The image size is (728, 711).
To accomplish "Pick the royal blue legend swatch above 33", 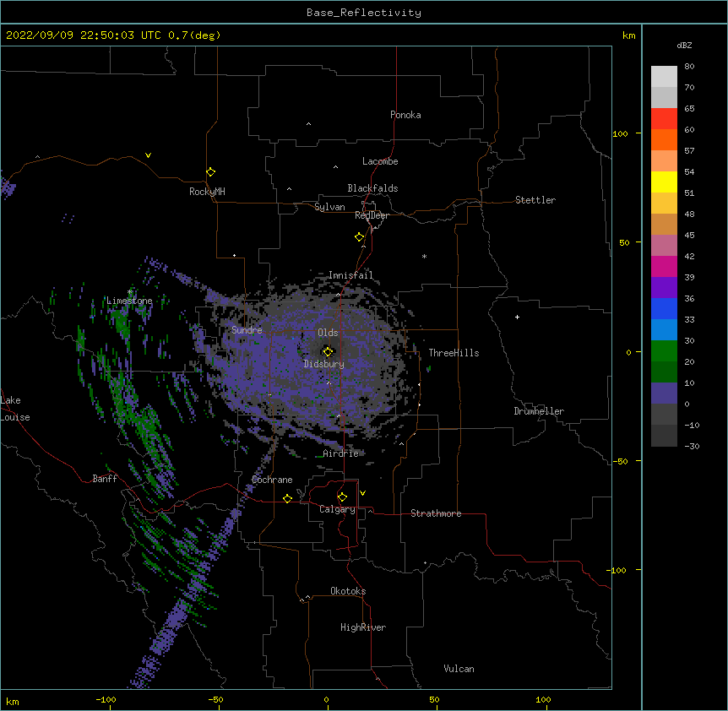I will click(664, 308).
